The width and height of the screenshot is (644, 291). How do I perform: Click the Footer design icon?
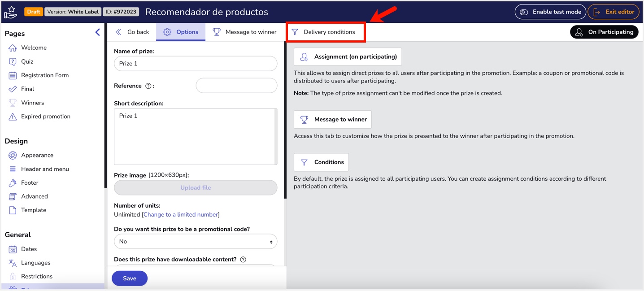[x=13, y=182]
